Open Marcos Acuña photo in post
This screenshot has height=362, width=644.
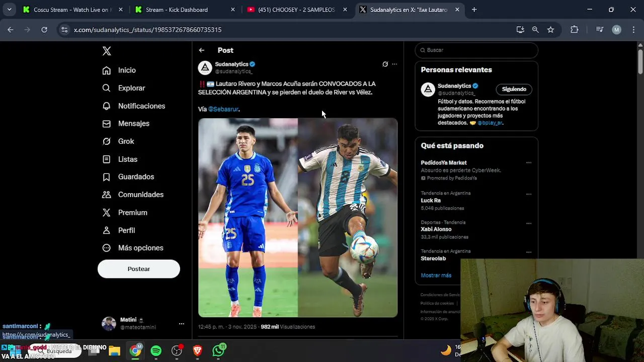[348, 218]
